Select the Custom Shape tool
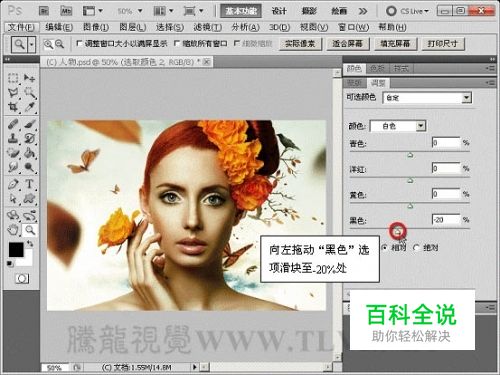500x375 pixels. pos(30,198)
